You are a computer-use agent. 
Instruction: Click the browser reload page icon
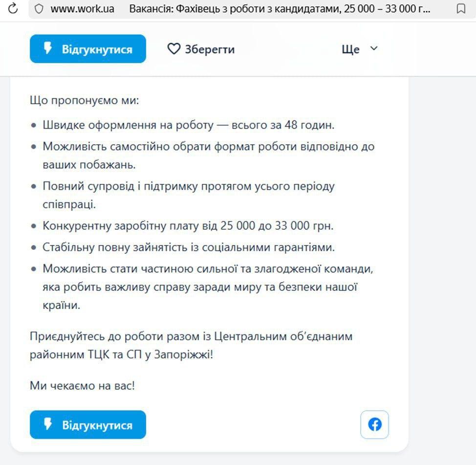[x=13, y=8]
